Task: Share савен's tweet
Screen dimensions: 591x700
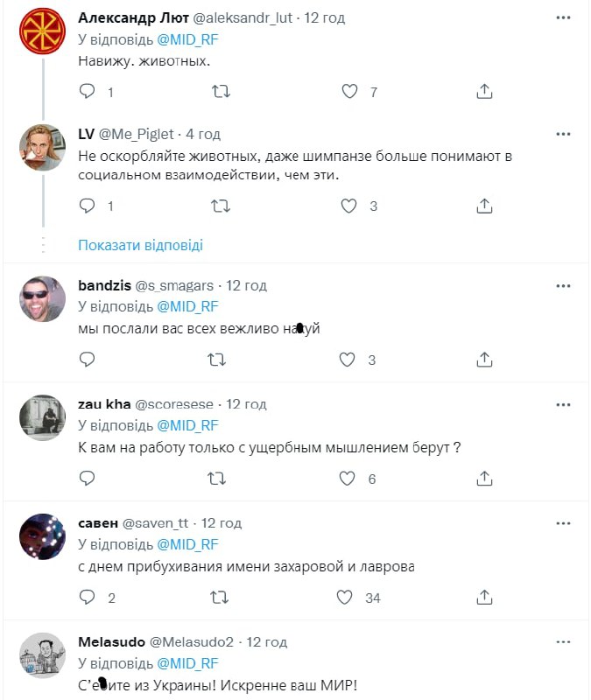Action: [484, 598]
